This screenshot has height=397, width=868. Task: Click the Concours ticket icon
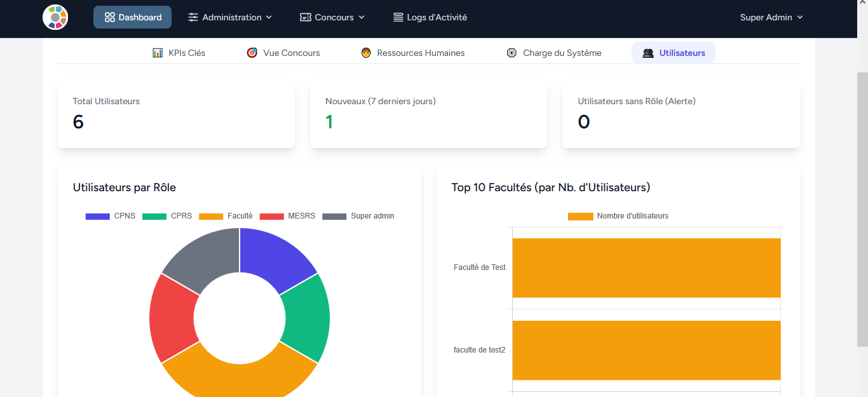pos(306,17)
